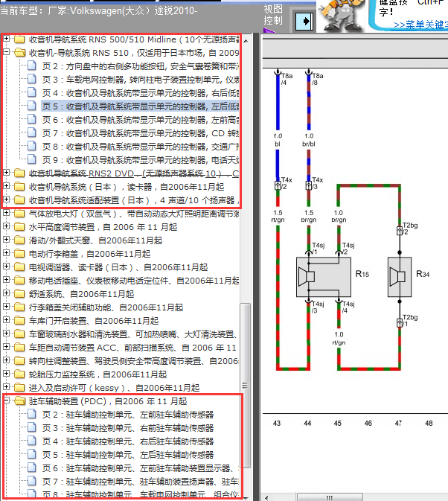Open page 6 左前高音 RNS 510 entry
The image size is (448, 501).
tap(140, 120)
